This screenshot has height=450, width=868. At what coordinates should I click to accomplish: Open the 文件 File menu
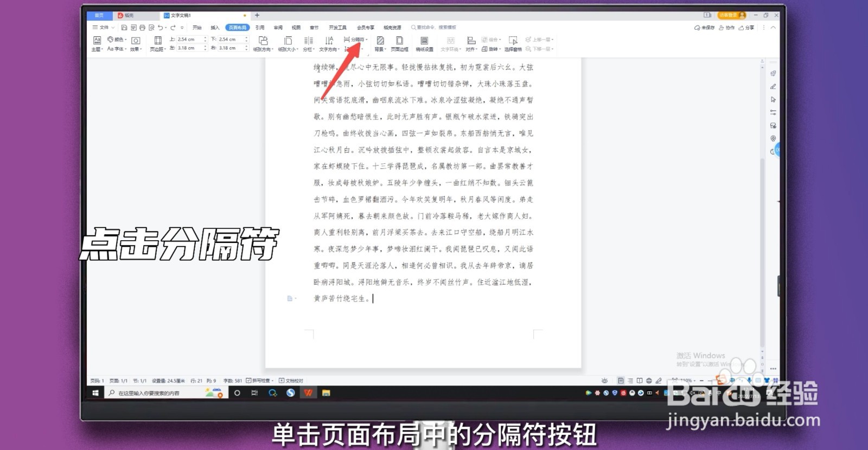click(x=103, y=28)
